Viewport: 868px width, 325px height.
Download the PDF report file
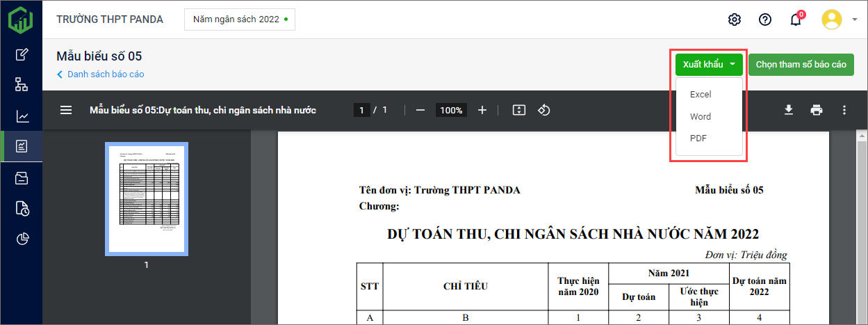click(789, 110)
